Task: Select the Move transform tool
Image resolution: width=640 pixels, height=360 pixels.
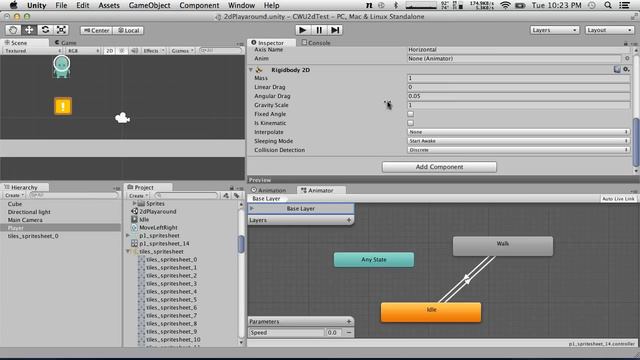Action: pyautogui.click(x=29, y=30)
